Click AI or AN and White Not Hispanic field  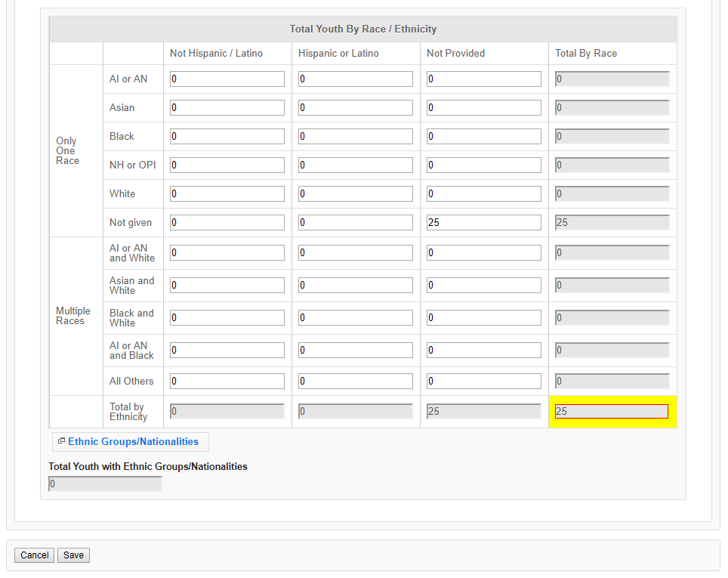pos(227,253)
